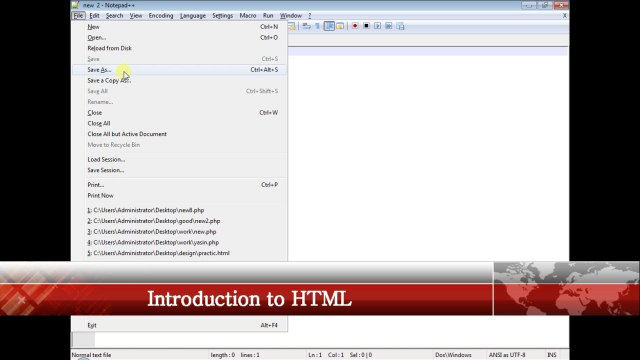Click 'Ln : 1' status bar entry
Viewport: 640px width, 360px height.
[x=315, y=355]
